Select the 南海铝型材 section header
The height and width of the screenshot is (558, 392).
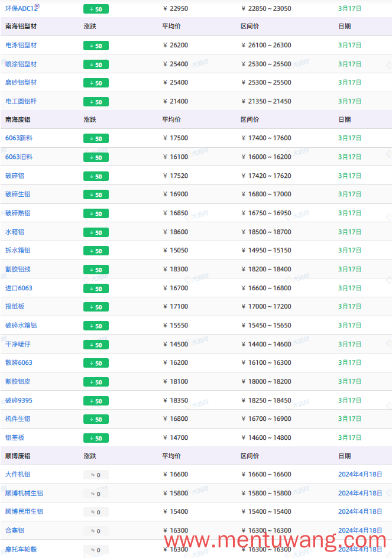(x=21, y=27)
